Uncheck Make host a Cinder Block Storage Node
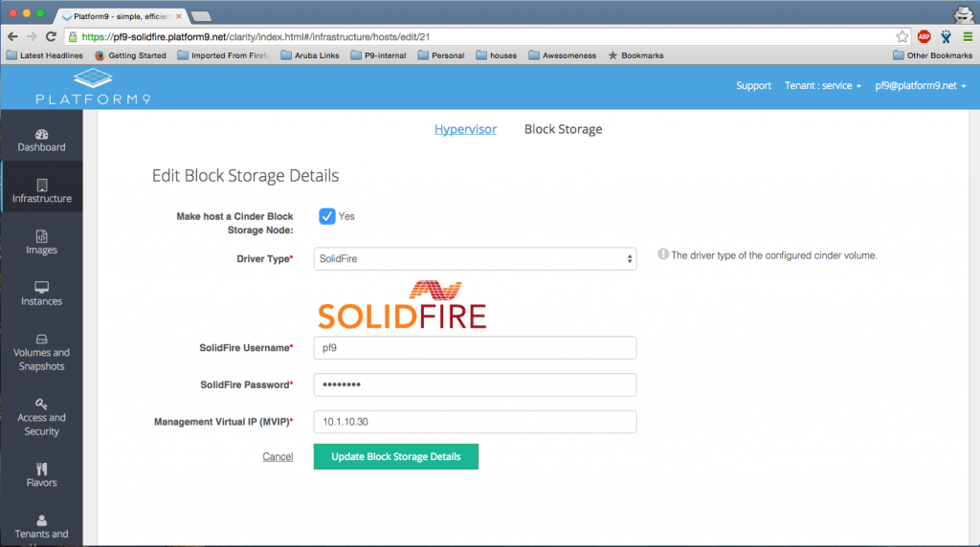Screen dimensions: 980x547 [327, 216]
